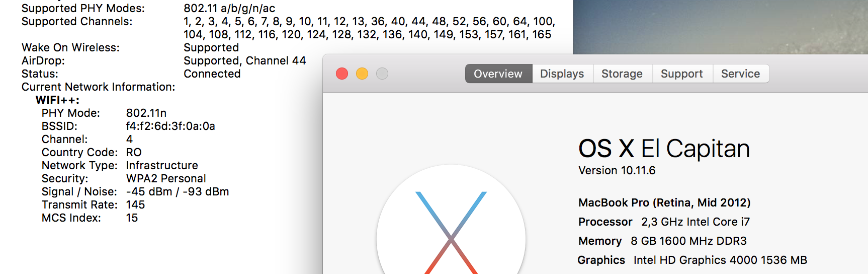The height and width of the screenshot is (274, 868).
Task: Click the Status label
Action: [40, 74]
